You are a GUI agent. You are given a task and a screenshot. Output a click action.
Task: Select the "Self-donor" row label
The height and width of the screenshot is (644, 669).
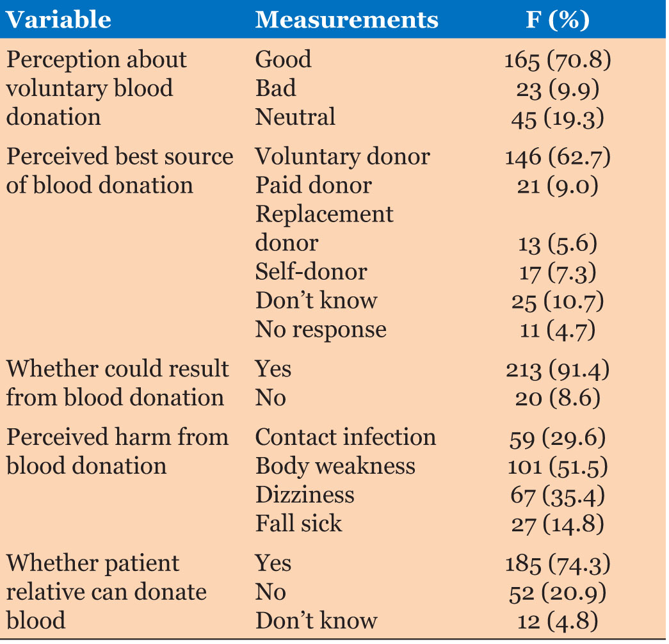[x=311, y=271]
